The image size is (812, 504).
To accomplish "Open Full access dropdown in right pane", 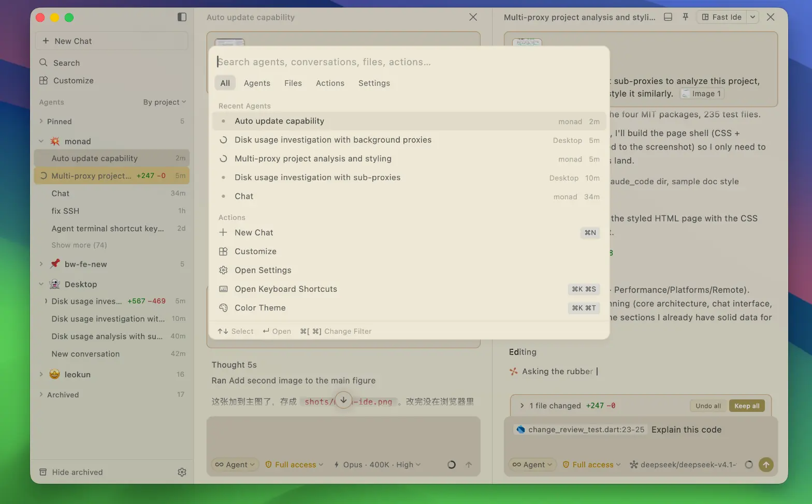I will pyautogui.click(x=591, y=465).
